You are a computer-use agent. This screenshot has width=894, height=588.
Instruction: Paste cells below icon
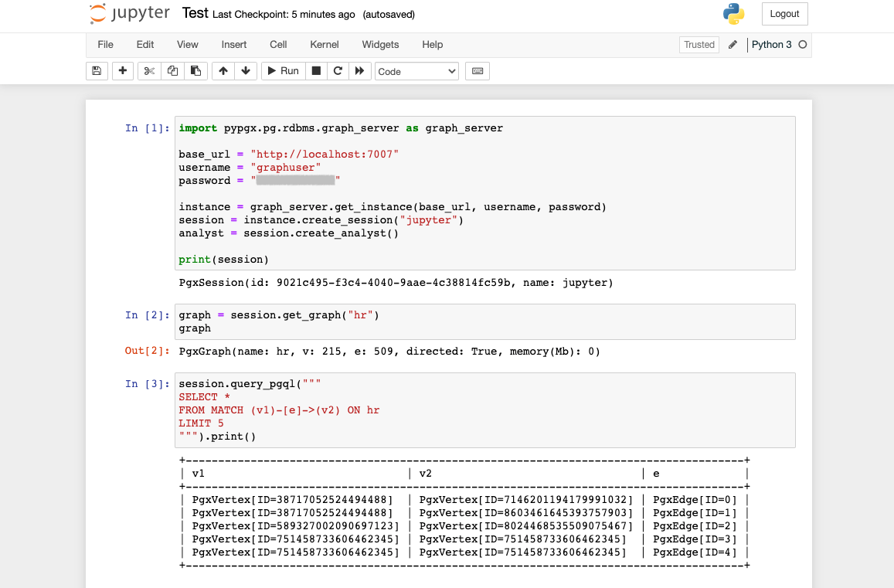click(195, 71)
